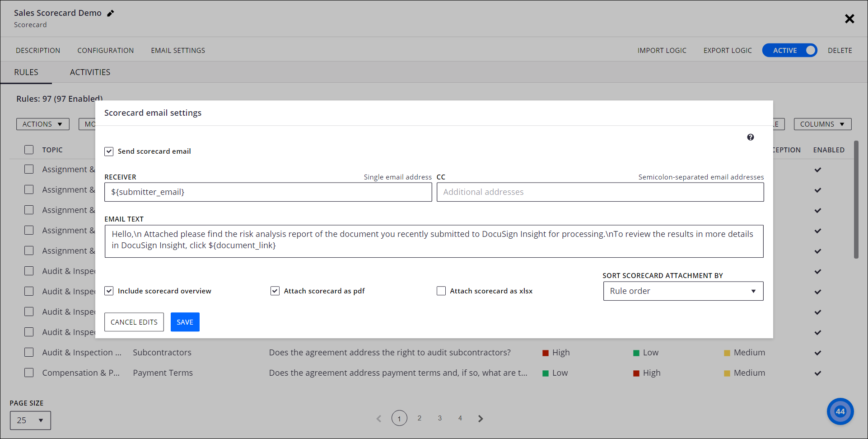Viewport: 868px width, 439px height.
Task: Click DELETE scorecard
Action: tap(840, 50)
